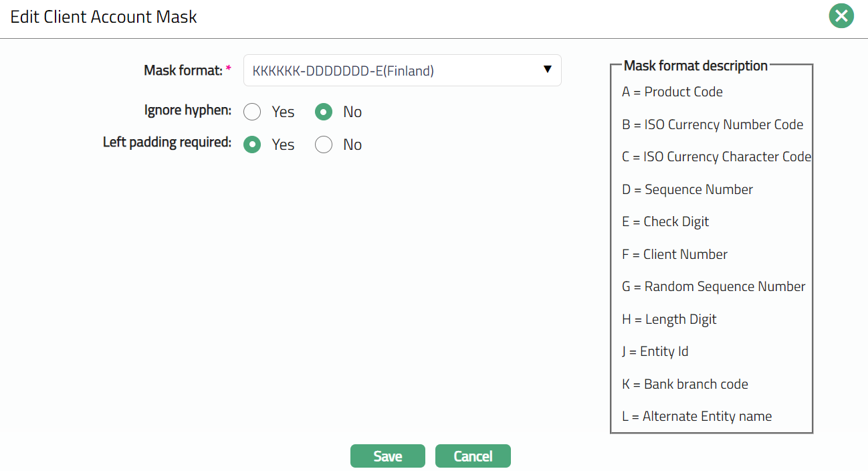The image size is (868, 471).
Task: Click the Ignore hyphen label
Action: point(188,110)
